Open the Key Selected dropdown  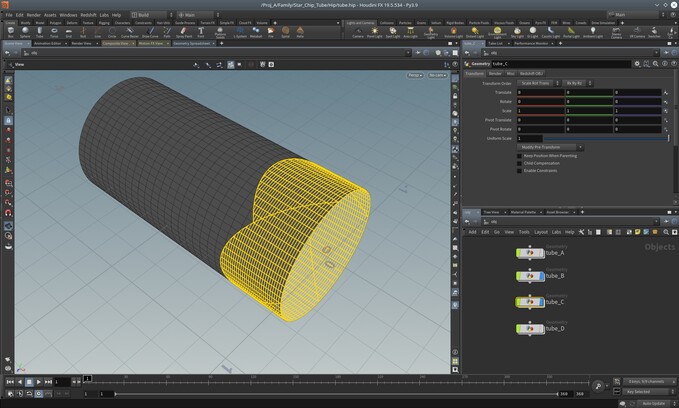tap(649, 392)
